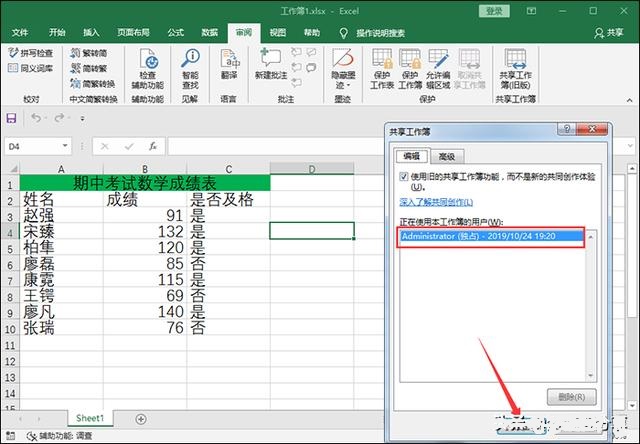Click the Name Box showing D4
640x444 pixels.
coord(33,146)
